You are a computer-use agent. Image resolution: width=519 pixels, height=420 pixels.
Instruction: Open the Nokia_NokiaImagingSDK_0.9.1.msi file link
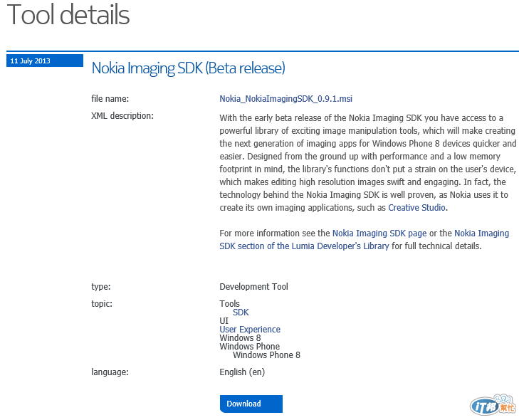pyautogui.click(x=285, y=99)
